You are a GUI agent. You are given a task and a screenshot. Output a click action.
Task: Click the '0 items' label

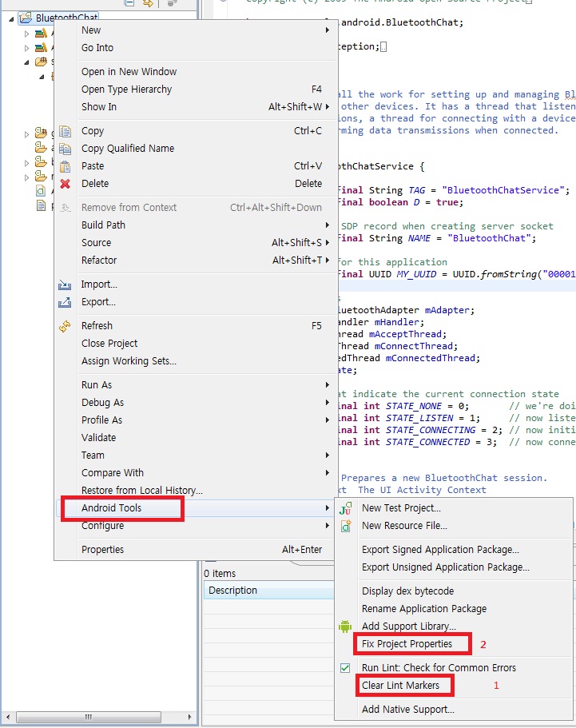point(220,574)
